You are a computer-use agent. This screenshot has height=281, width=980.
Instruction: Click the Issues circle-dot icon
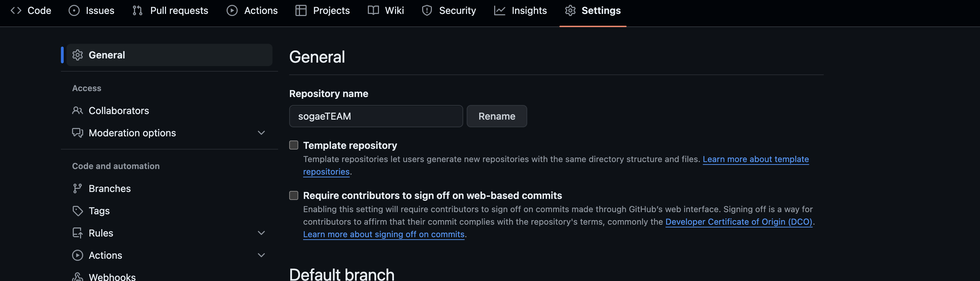pos(74,10)
